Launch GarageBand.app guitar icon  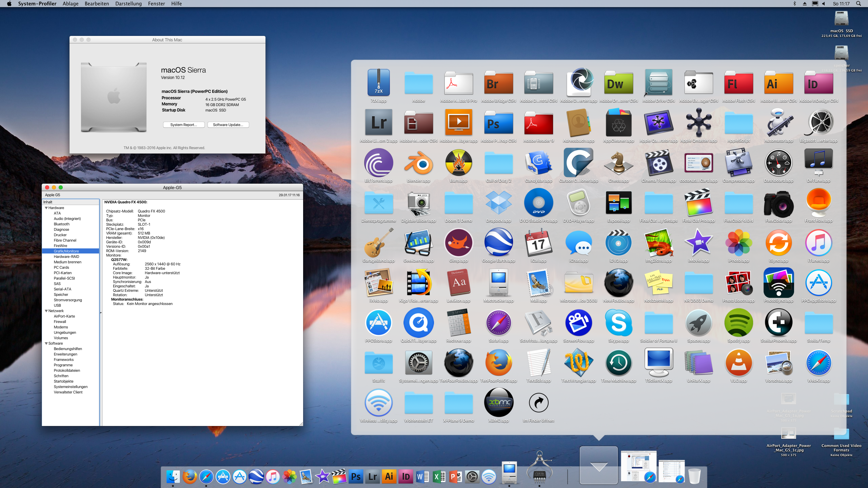pyautogui.click(x=378, y=242)
